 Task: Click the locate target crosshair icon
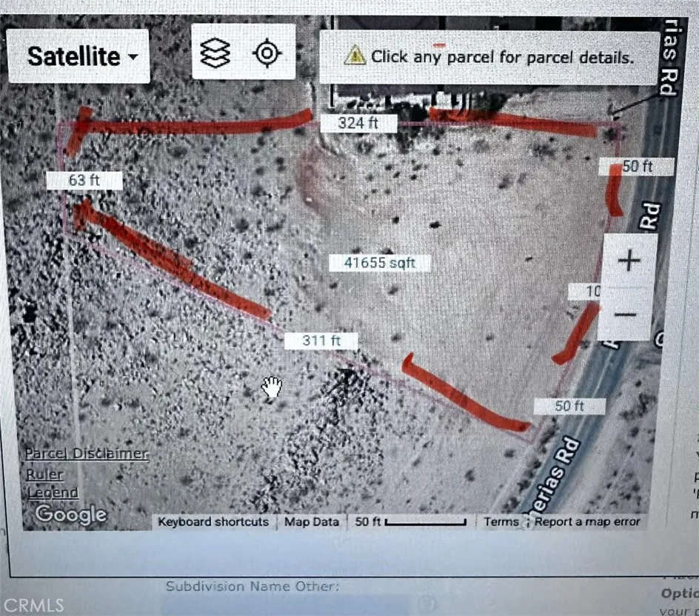pos(267,53)
